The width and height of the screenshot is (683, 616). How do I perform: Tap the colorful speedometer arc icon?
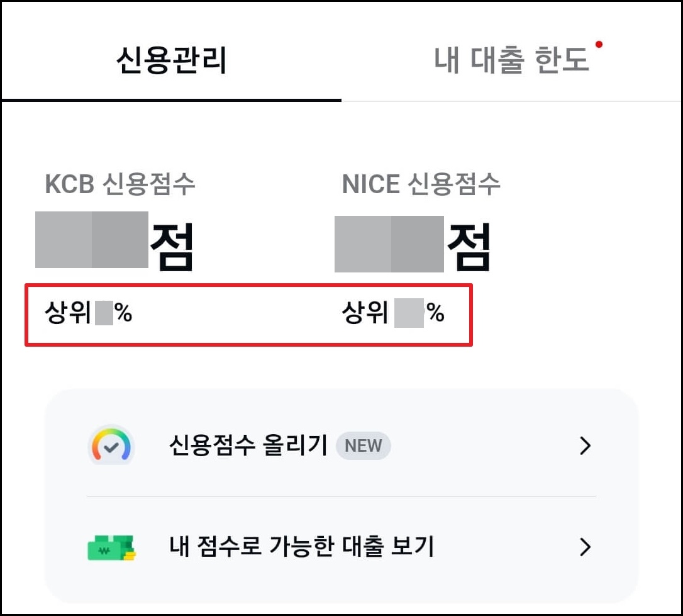coord(111,435)
